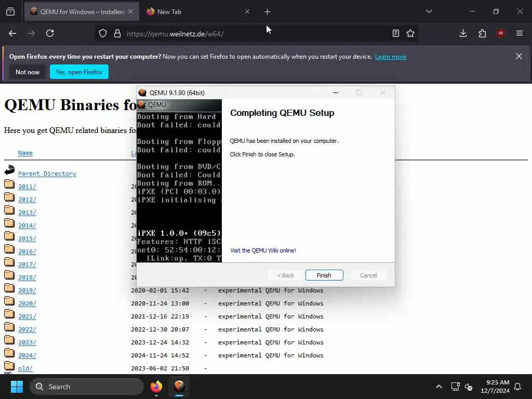This screenshot has height=399, width=532.
Task: Open the 2019/ folder link
Action: 27,290
